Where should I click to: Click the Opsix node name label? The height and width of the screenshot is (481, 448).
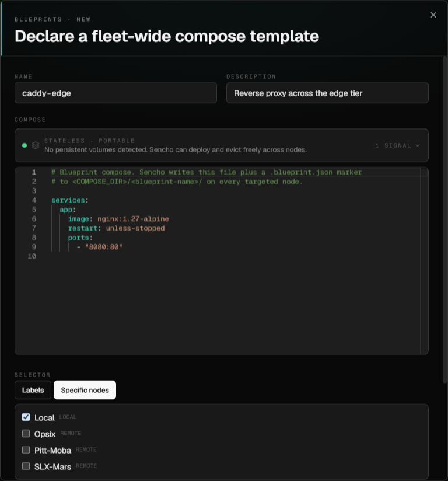point(45,434)
